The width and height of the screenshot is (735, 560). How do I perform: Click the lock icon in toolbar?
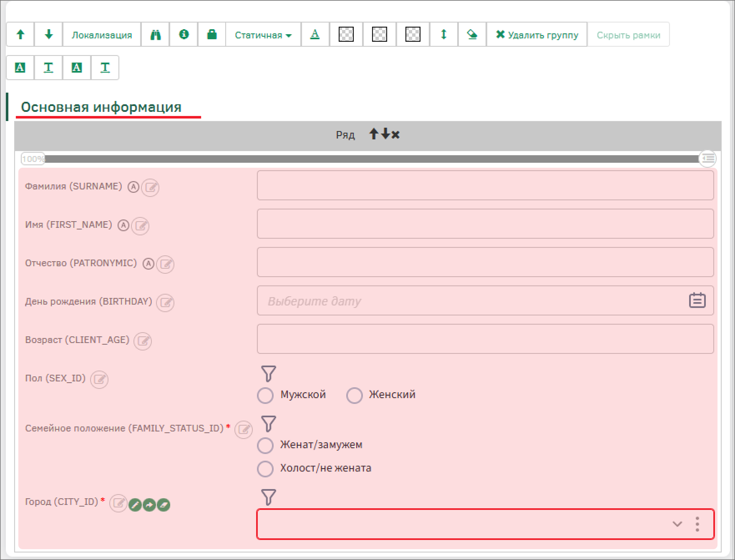(x=212, y=35)
